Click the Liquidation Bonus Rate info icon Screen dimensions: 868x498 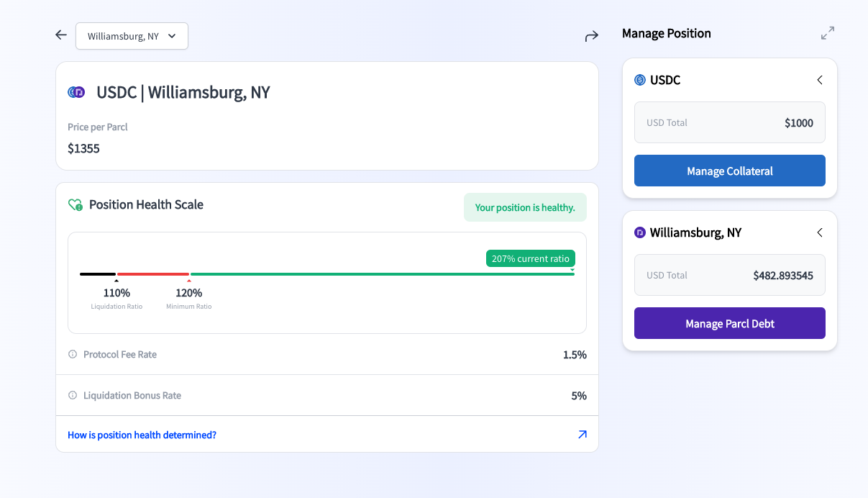pyautogui.click(x=73, y=395)
